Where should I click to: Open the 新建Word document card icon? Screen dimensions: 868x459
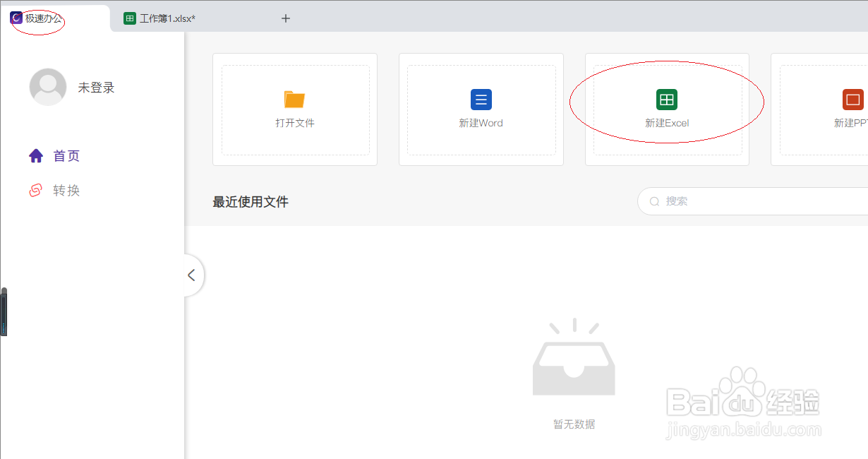pos(481,99)
